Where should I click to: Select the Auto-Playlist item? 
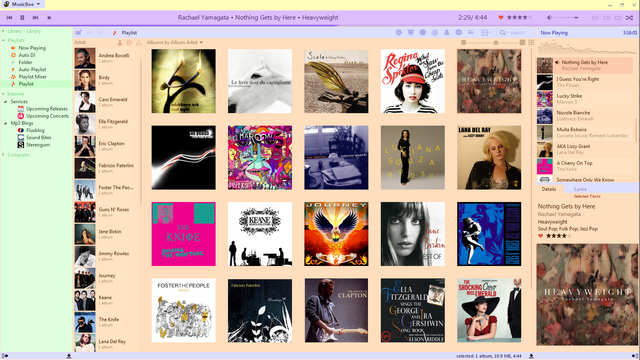click(x=32, y=69)
